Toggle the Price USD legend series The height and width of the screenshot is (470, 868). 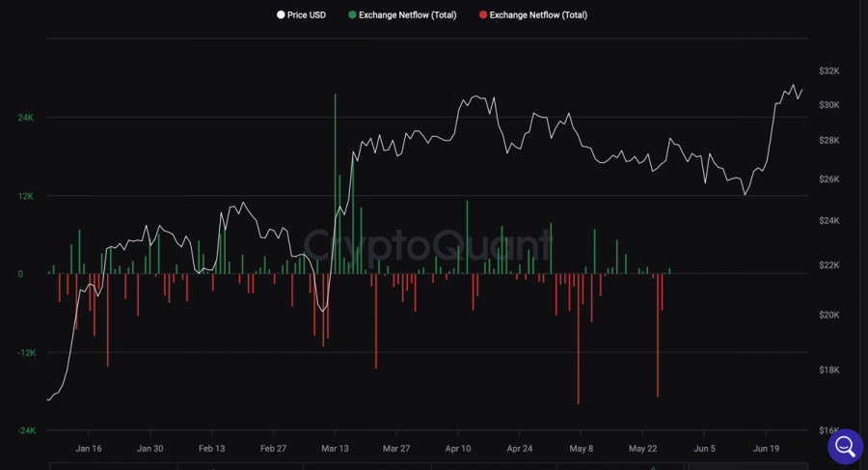pos(302,15)
